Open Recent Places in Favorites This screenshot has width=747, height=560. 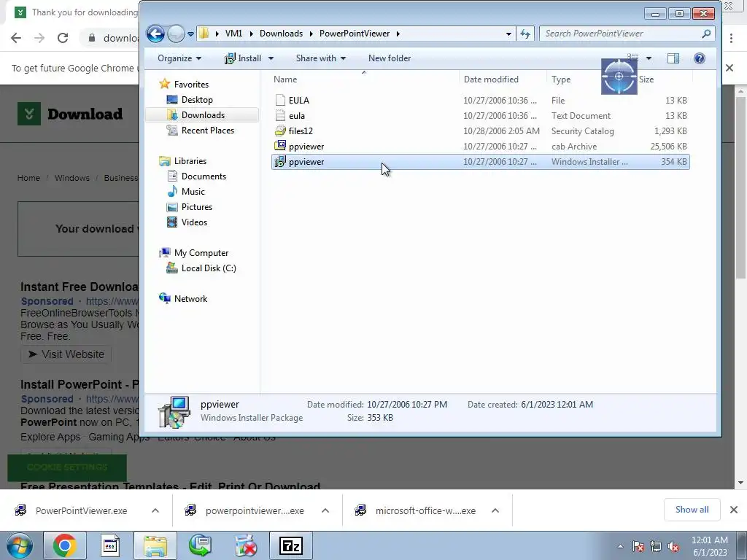208,130
